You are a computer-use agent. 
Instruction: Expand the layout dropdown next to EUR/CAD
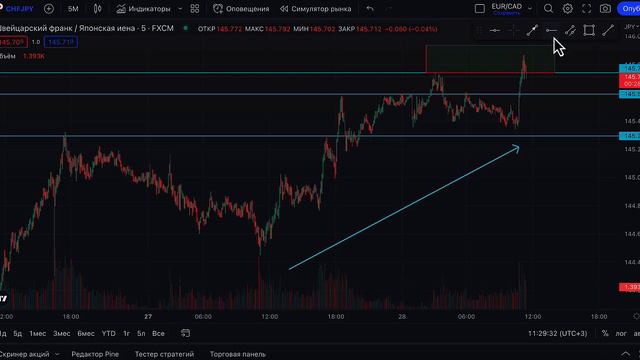[530, 9]
